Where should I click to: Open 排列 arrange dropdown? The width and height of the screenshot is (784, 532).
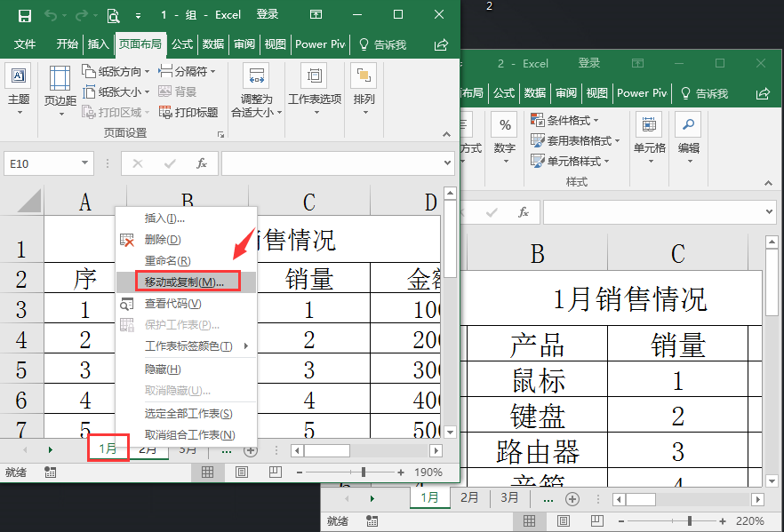[x=364, y=90]
